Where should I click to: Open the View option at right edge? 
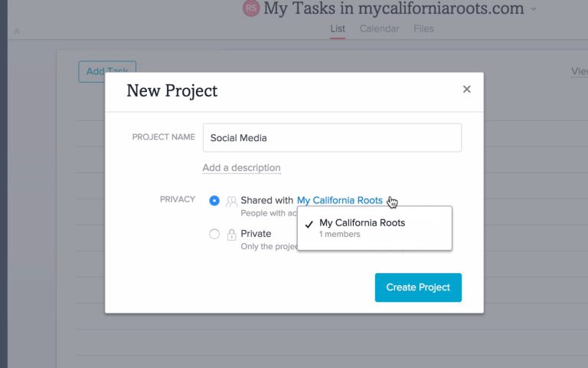(x=580, y=71)
